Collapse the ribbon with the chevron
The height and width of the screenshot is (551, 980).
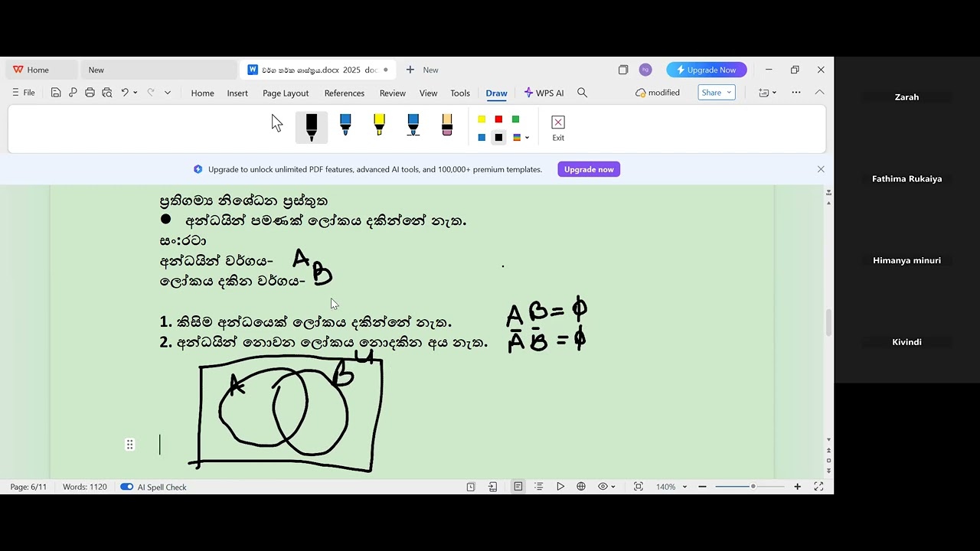coord(819,93)
